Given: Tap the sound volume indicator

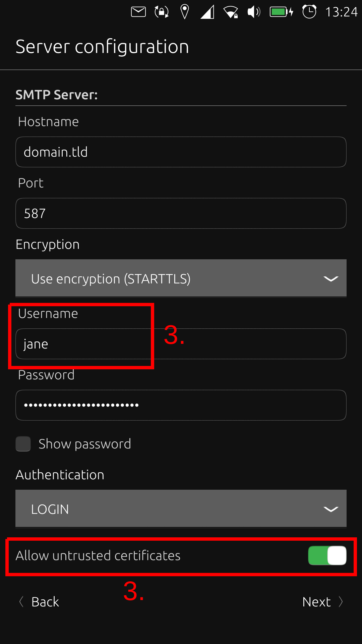Looking at the screenshot, I should [254, 12].
